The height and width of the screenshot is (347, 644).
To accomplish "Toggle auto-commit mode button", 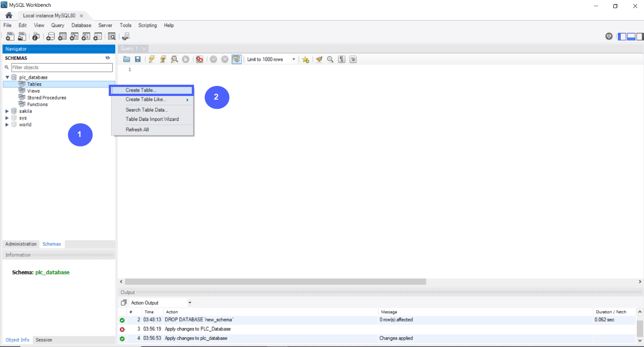I will point(236,59).
